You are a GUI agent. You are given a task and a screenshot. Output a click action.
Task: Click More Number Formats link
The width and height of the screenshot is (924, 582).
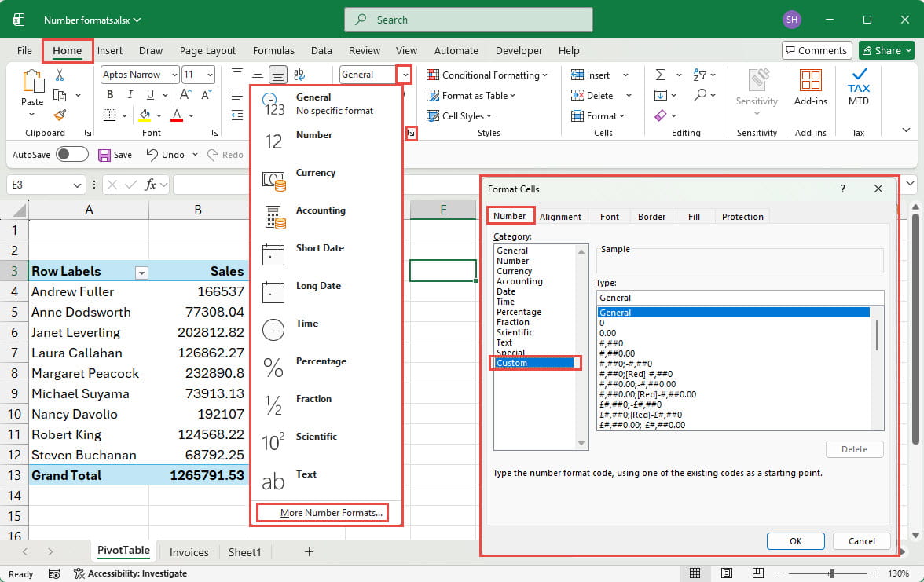point(332,512)
